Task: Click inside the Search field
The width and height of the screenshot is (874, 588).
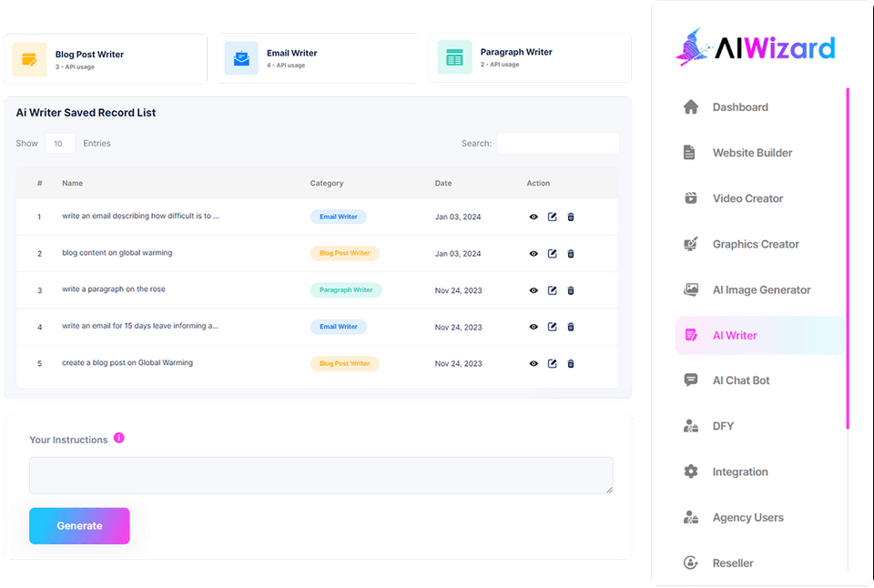Action: pos(558,143)
